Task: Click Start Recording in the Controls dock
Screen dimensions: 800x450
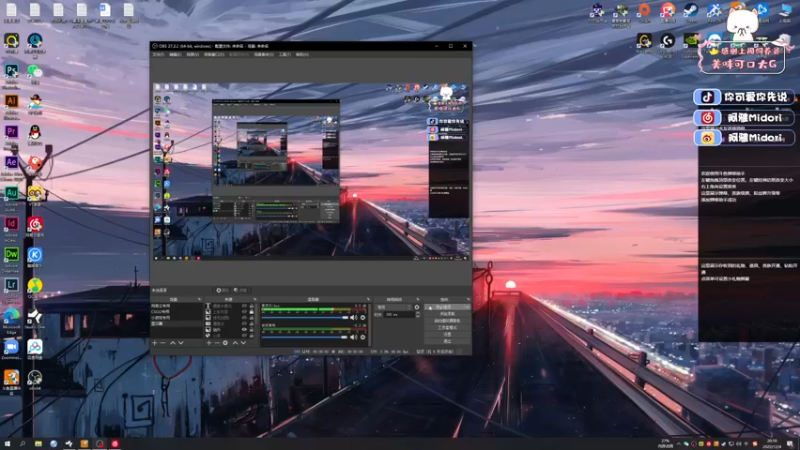Action: [x=447, y=313]
